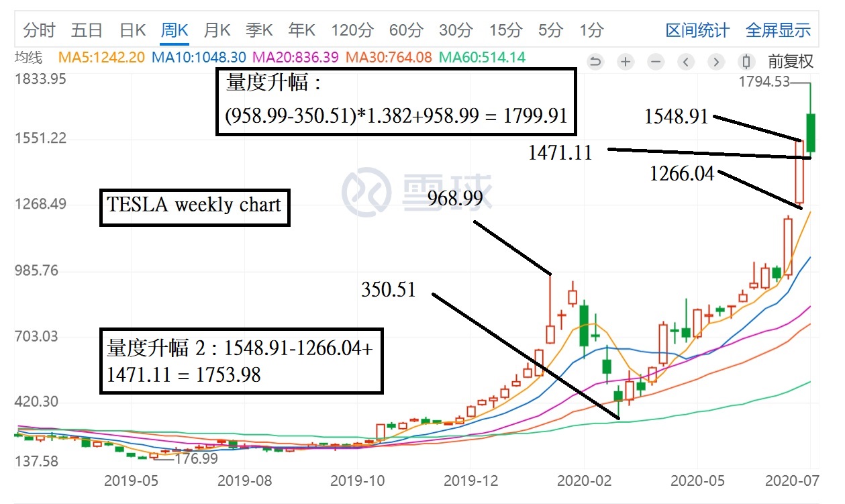This screenshot has width=845, height=504.
Task: Click the 全屏显示 fullscreen link
Action: tap(778, 30)
